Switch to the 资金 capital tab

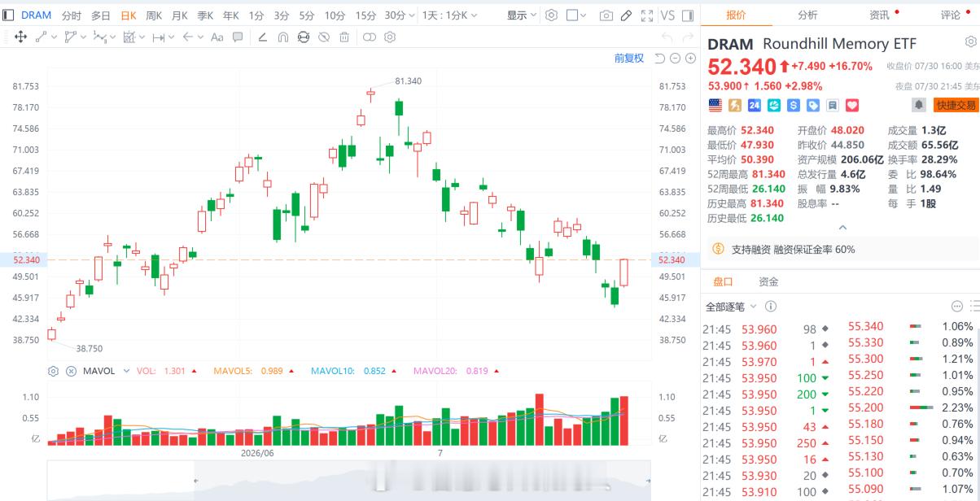tap(768, 281)
